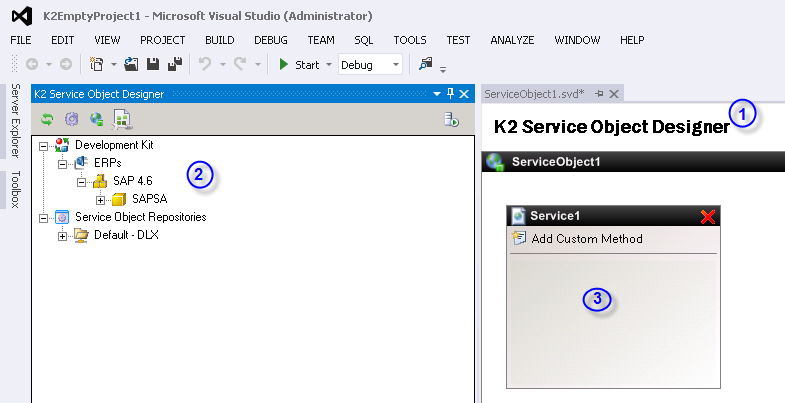This screenshot has height=403, width=785.
Task: Click the green refresh icon in designer panel
Action: [x=47, y=119]
